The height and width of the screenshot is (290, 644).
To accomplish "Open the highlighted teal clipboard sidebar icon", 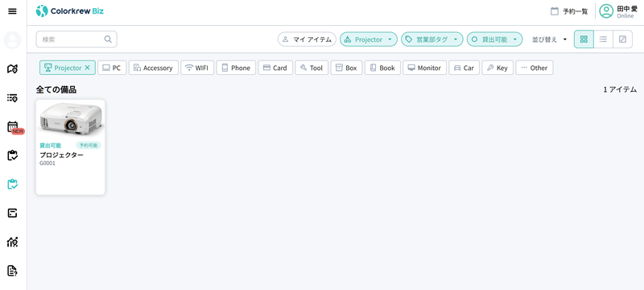I will [x=12, y=184].
